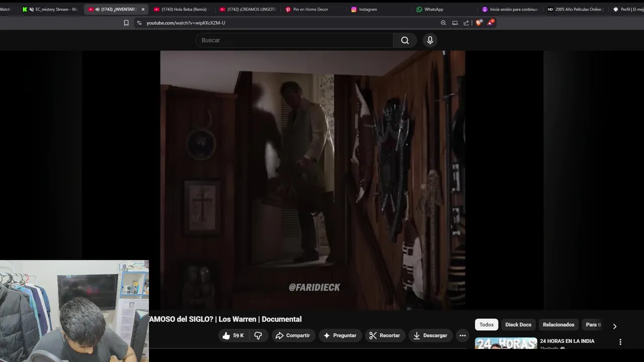Switch to the EC_mistery Stream tab

[50, 10]
